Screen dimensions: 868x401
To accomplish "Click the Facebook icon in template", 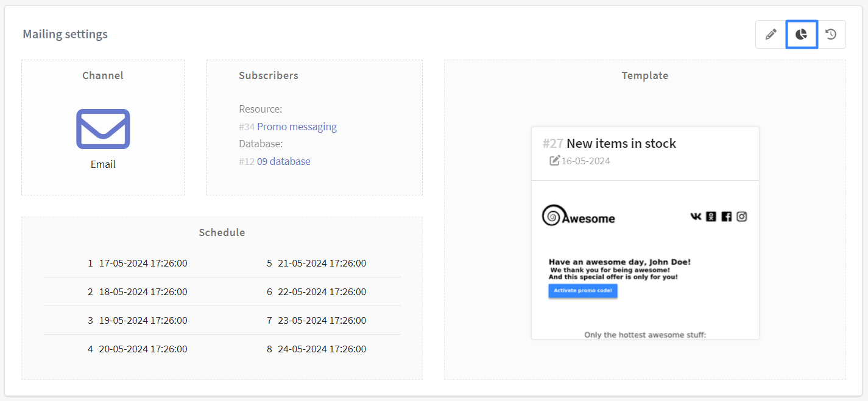I will point(726,217).
